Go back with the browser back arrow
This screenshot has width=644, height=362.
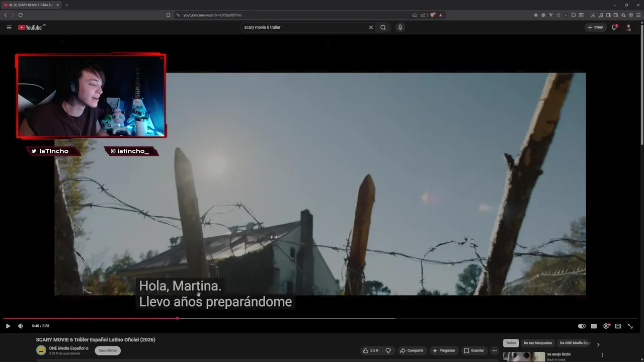point(6,15)
